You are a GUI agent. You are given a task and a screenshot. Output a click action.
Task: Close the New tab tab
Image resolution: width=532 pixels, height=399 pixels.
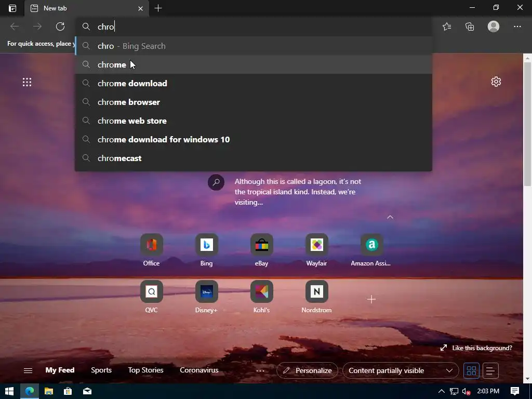140,8
